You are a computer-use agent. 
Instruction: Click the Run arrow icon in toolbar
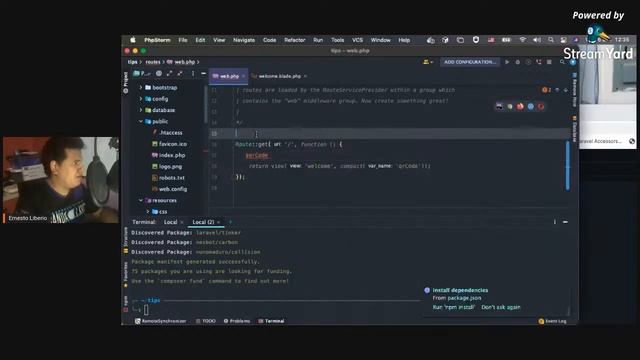click(507, 62)
